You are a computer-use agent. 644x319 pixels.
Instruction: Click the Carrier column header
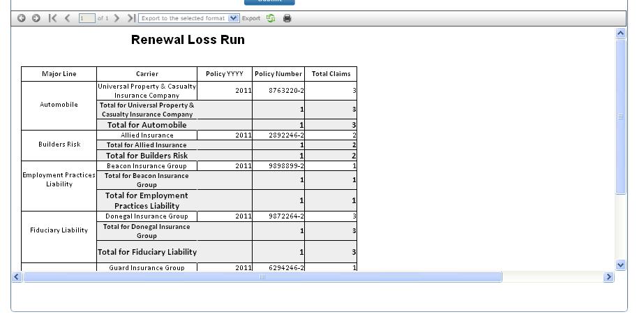[x=147, y=74]
